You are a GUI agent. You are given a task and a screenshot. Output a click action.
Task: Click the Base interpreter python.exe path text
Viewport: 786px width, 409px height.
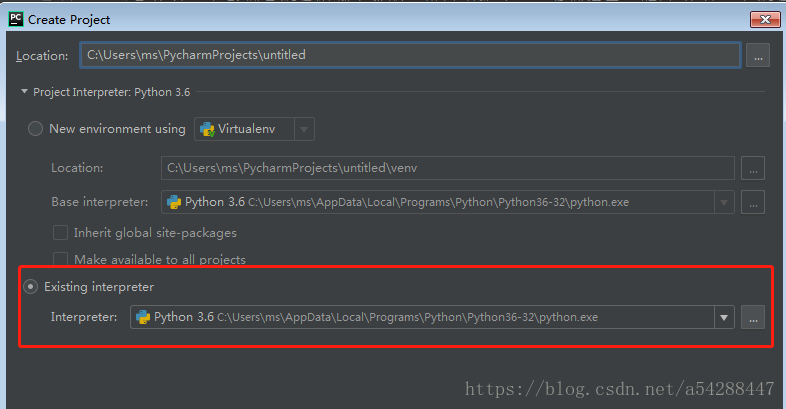(439, 202)
